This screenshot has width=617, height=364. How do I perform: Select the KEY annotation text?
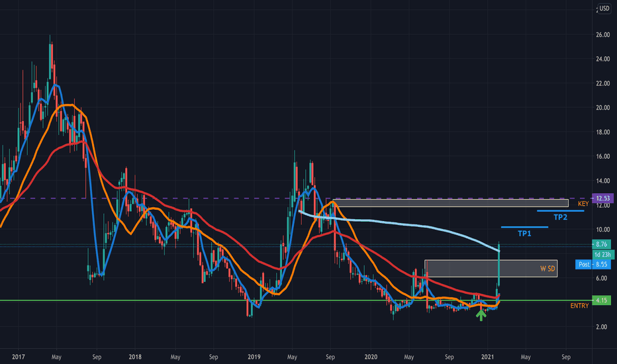(x=583, y=204)
